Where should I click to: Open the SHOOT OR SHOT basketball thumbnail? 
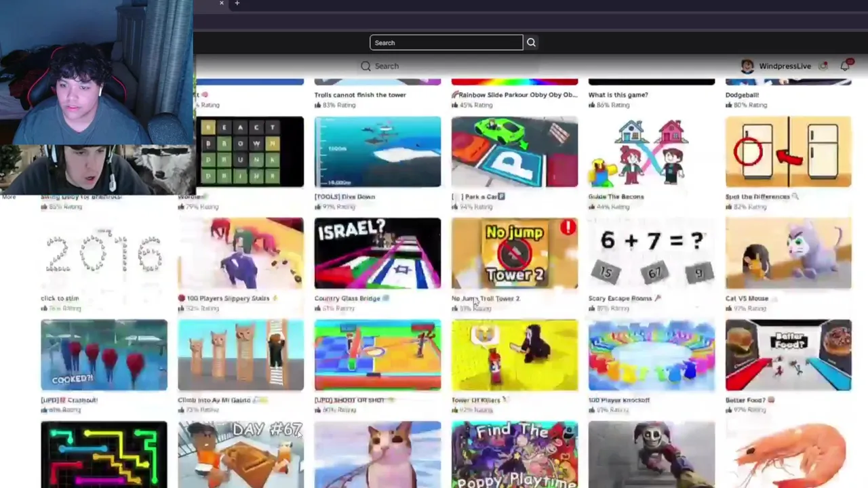pos(378,355)
